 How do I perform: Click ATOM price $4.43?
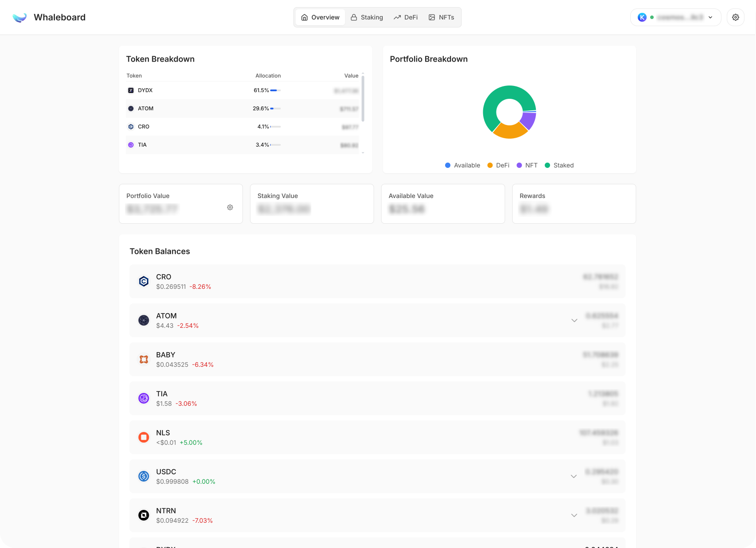click(x=165, y=326)
